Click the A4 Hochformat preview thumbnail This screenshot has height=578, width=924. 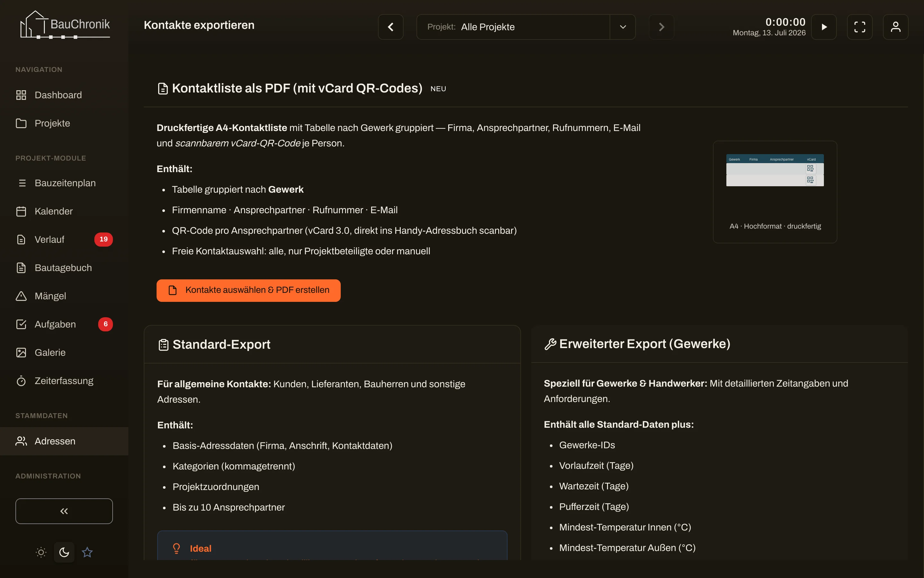(x=775, y=192)
